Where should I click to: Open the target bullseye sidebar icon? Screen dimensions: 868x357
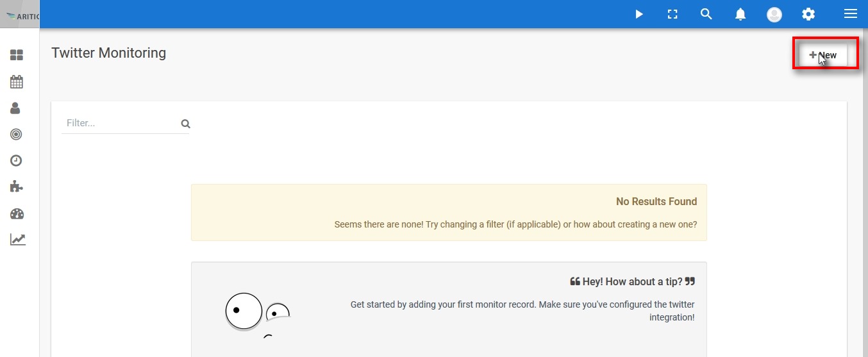coord(17,135)
